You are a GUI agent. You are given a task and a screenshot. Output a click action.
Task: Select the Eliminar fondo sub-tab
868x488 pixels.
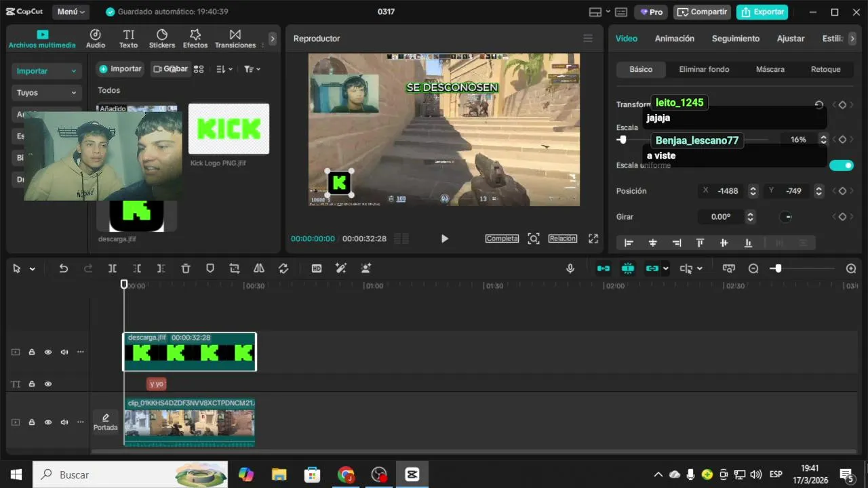pyautogui.click(x=704, y=69)
